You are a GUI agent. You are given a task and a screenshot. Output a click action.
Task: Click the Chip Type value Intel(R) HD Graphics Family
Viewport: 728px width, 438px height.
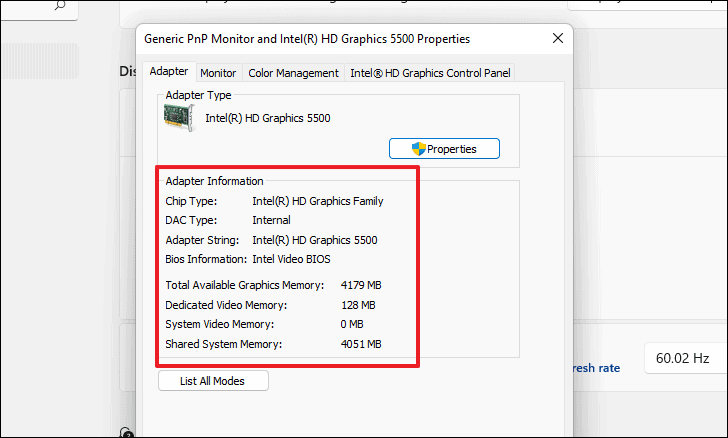tap(318, 201)
